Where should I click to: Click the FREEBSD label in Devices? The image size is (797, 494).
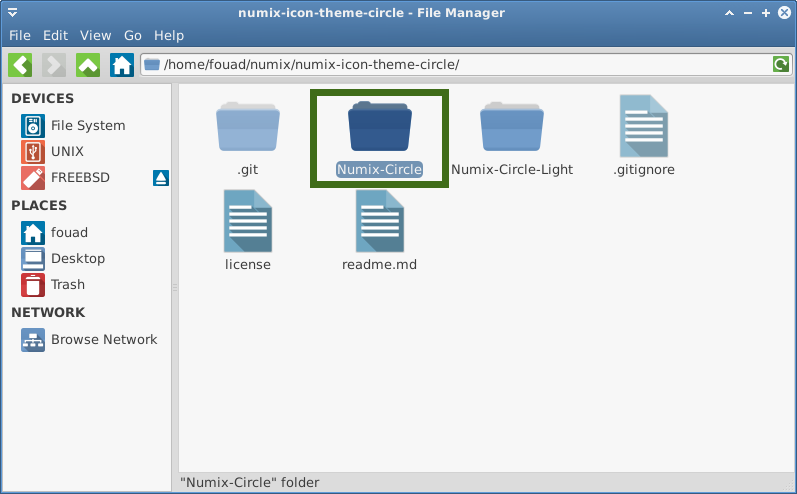(x=80, y=177)
